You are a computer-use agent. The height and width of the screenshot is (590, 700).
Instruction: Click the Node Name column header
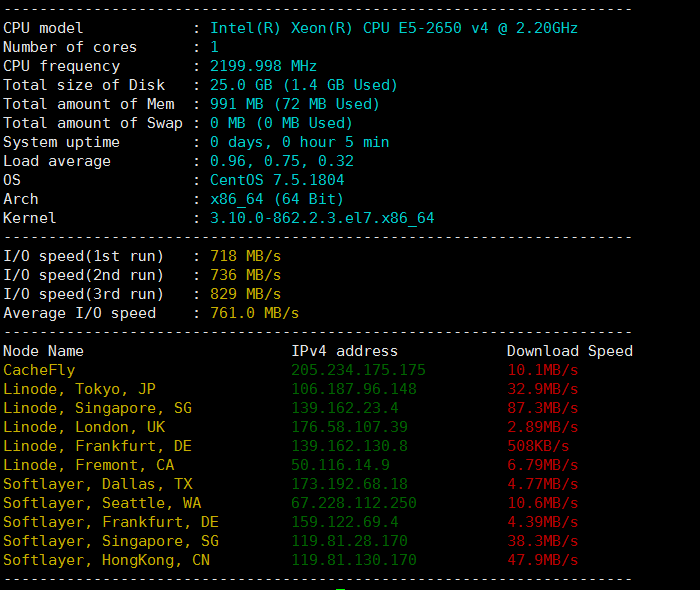pos(43,351)
